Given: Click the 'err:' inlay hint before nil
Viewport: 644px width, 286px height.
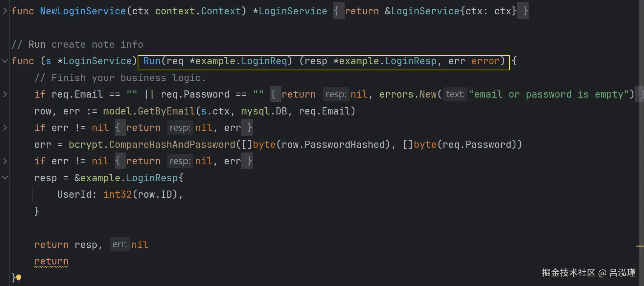Looking at the screenshot, I should (120, 245).
